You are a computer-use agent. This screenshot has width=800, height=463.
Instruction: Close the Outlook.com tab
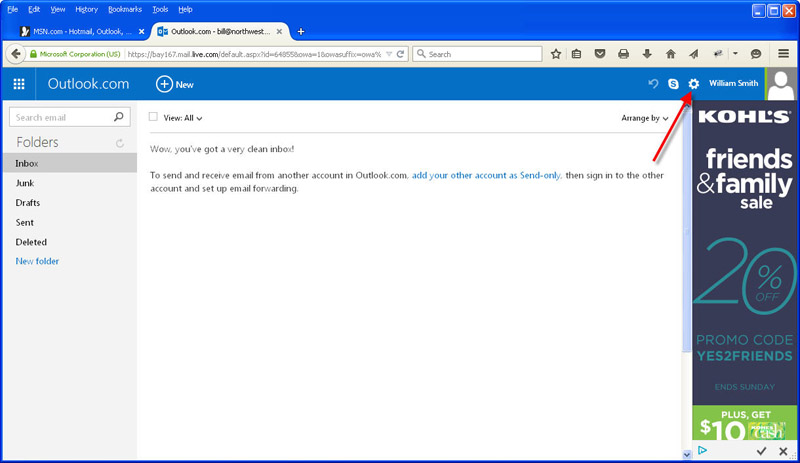pos(279,32)
